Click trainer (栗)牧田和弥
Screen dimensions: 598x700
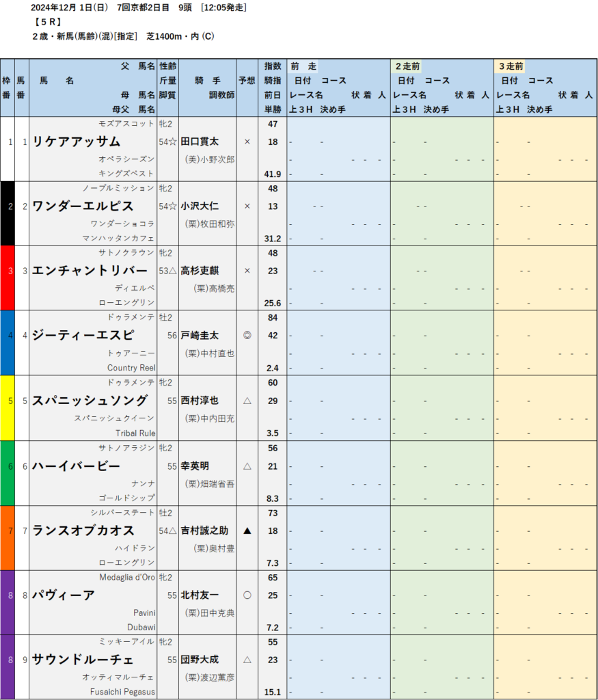(210, 224)
